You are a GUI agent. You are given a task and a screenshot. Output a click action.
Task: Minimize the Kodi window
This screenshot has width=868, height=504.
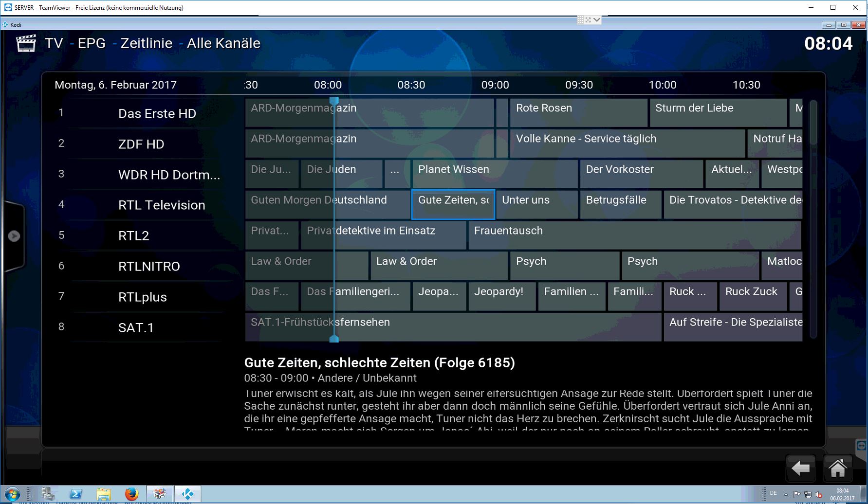829,25
